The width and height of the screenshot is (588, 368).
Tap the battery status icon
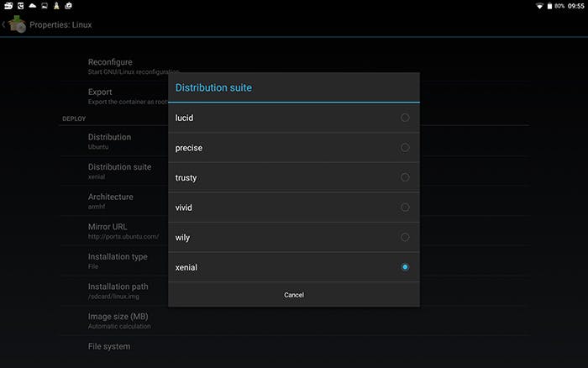[550, 6]
